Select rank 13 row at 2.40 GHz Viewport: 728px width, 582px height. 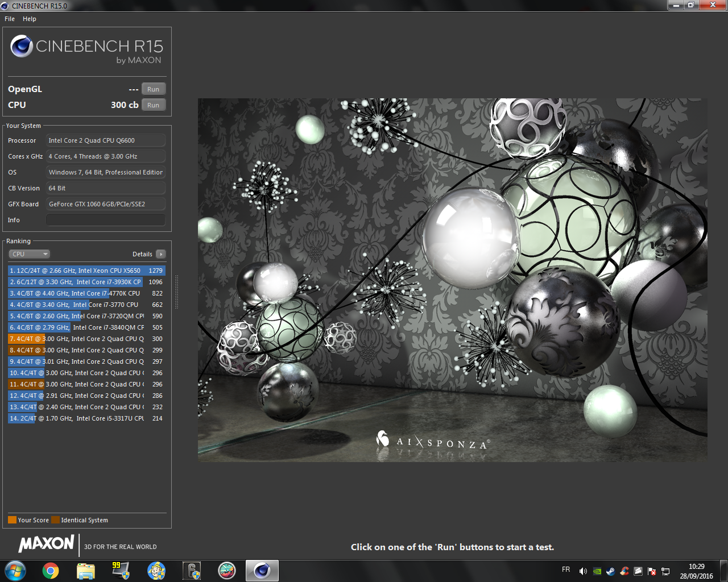click(x=86, y=407)
